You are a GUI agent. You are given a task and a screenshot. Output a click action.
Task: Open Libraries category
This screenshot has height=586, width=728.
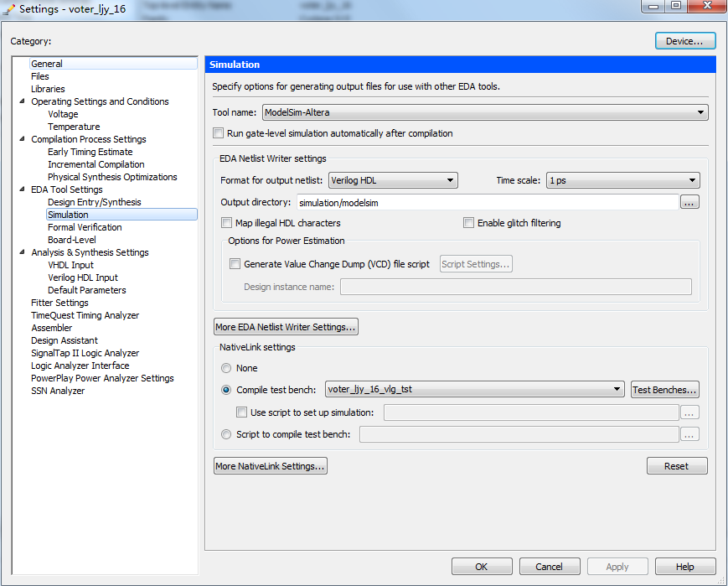48,89
